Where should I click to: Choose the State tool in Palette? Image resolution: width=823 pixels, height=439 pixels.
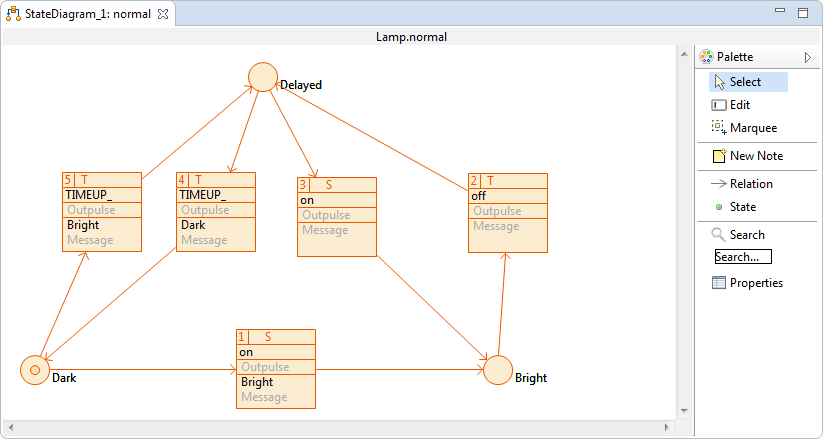(742, 207)
